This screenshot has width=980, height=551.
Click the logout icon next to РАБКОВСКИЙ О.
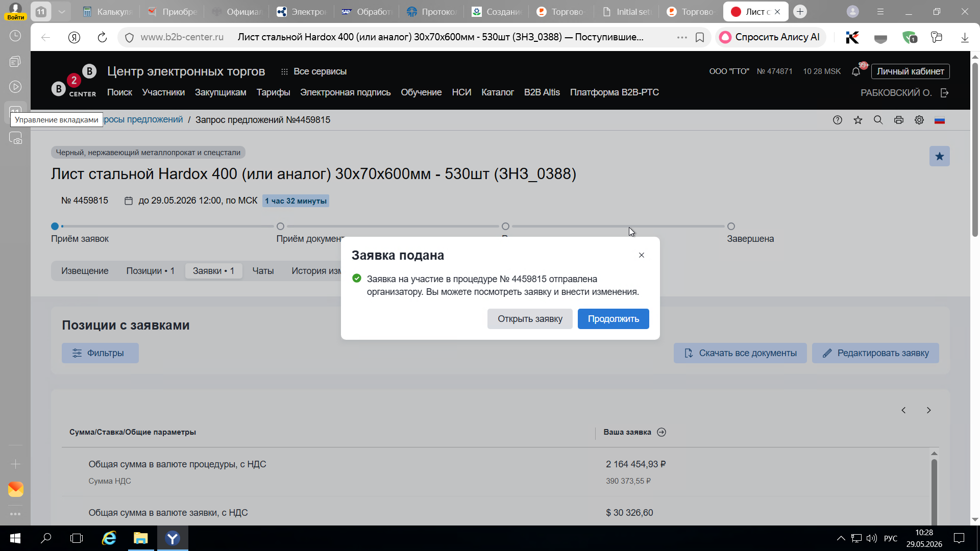(x=945, y=93)
